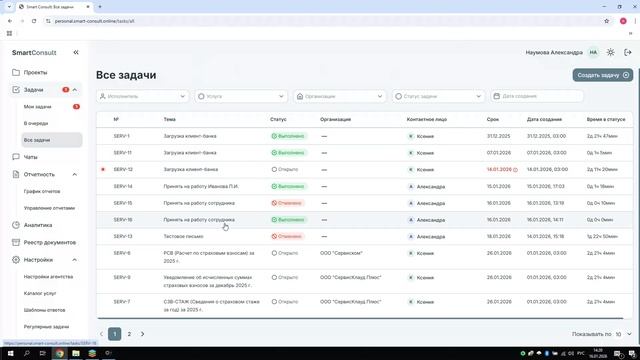
Task: Collapse the Задачи menu section
Action: pyautogui.click(x=75, y=89)
